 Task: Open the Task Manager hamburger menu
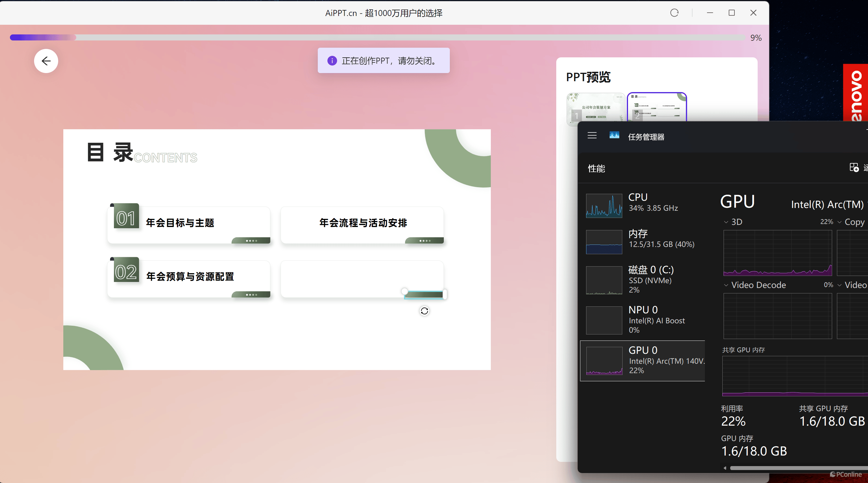[592, 136]
